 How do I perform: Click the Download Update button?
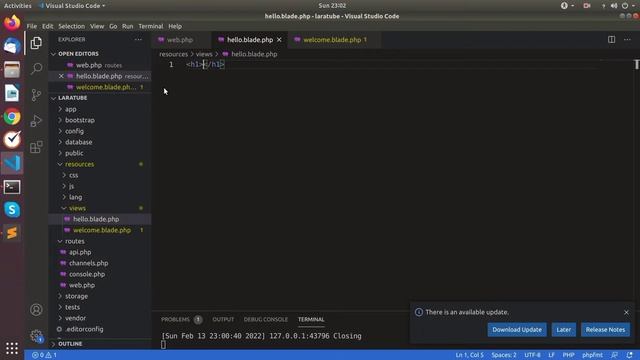[x=517, y=330]
